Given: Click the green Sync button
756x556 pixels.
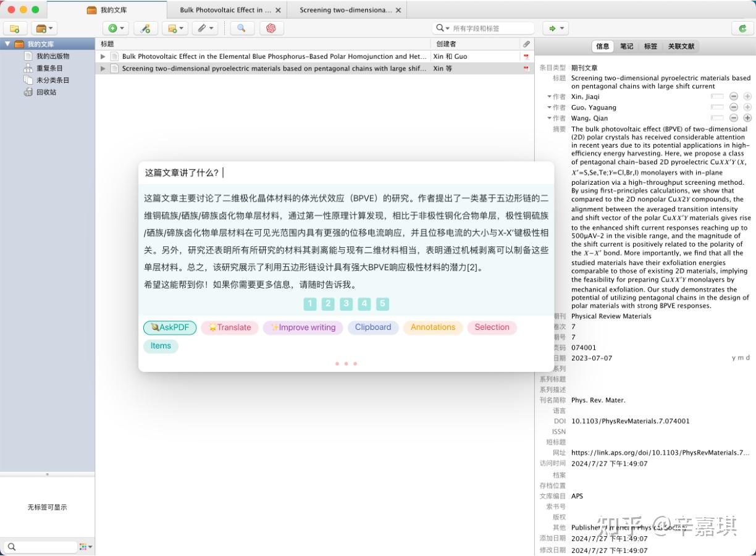Looking at the screenshot, I should pyautogui.click(x=742, y=28).
